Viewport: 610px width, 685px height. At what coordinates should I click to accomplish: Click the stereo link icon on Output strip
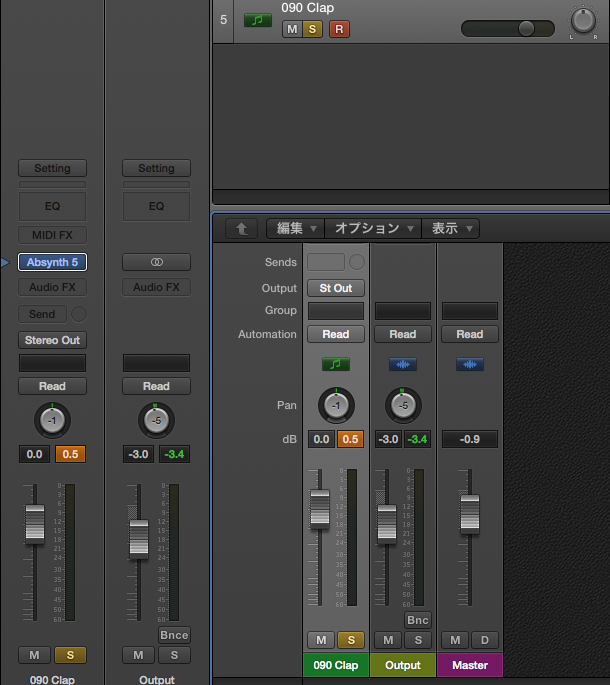[x=156, y=262]
